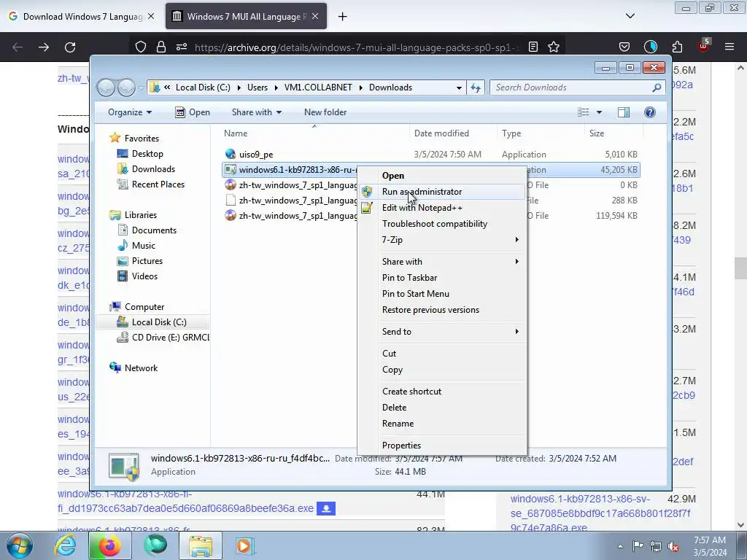Click Copy in the context menu
Viewport: 747px width, 560px height.
(392, 370)
